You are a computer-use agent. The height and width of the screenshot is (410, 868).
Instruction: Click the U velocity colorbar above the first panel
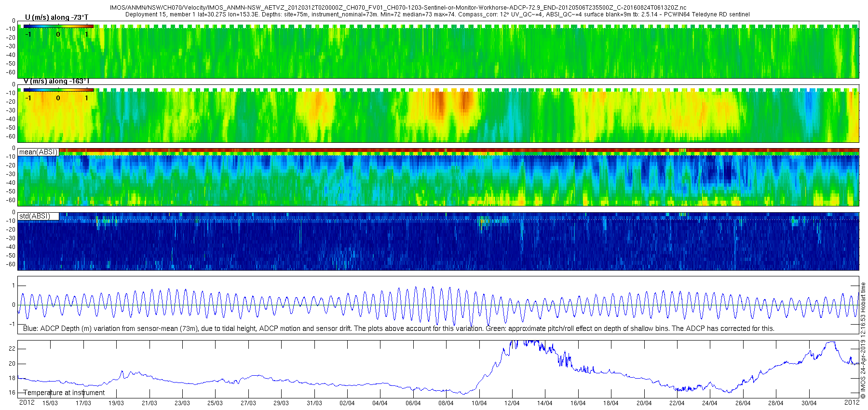(x=58, y=26)
